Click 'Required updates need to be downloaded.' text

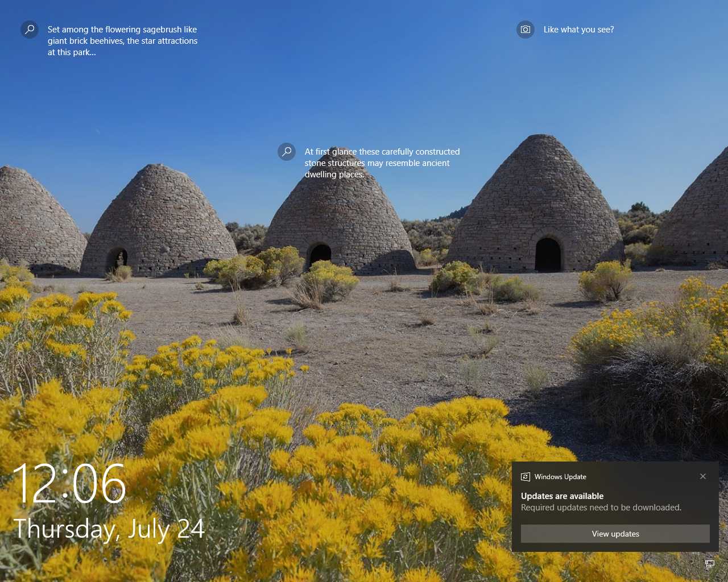coord(601,508)
